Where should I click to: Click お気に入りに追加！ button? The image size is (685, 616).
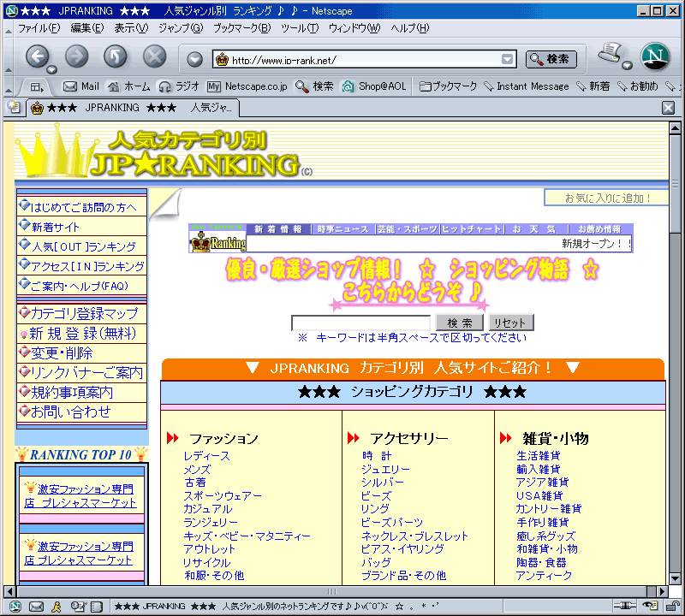(x=606, y=198)
